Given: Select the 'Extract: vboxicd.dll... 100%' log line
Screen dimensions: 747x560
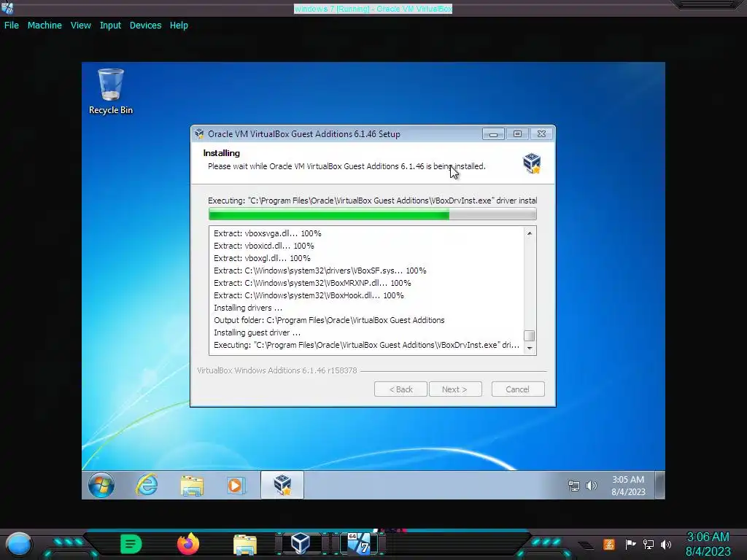Looking at the screenshot, I should point(264,246).
